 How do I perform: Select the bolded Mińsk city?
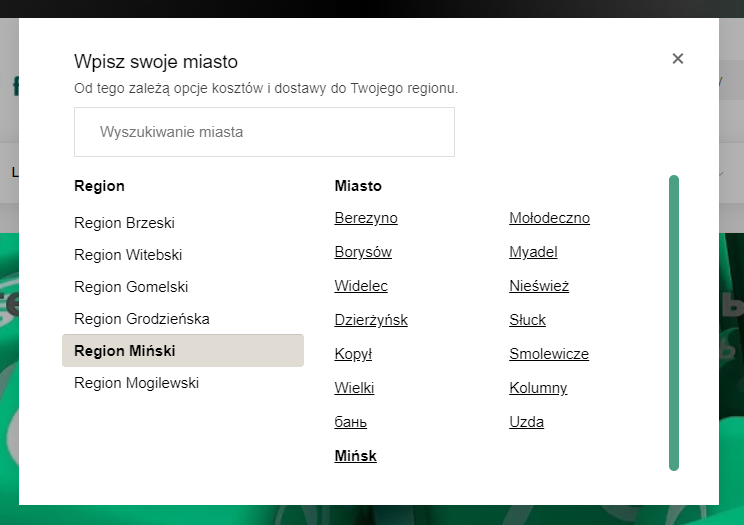click(355, 456)
